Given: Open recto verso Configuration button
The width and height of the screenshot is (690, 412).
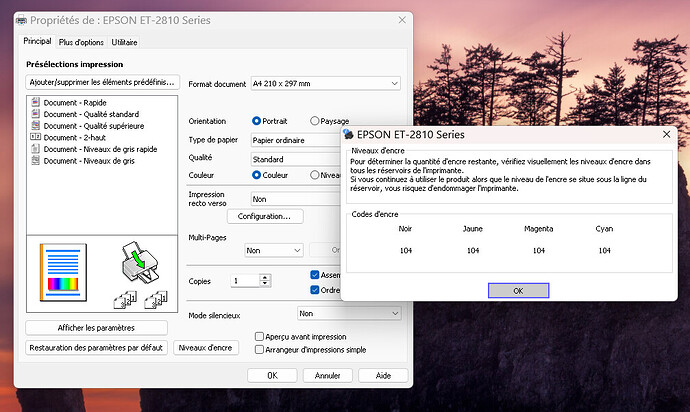Looking at the screenshot, I should pyautogui.click(x=265, y=216).
